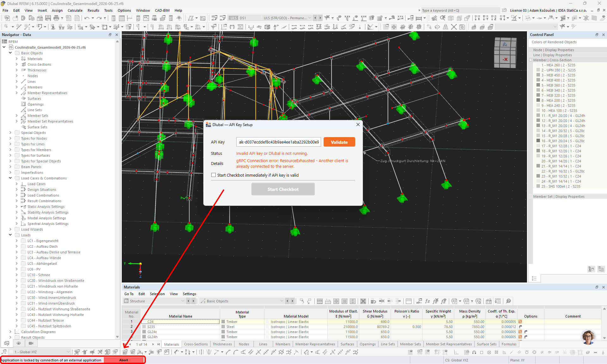Expand the Materials tree node
This screenshot has width=607, height=364.
17,59
